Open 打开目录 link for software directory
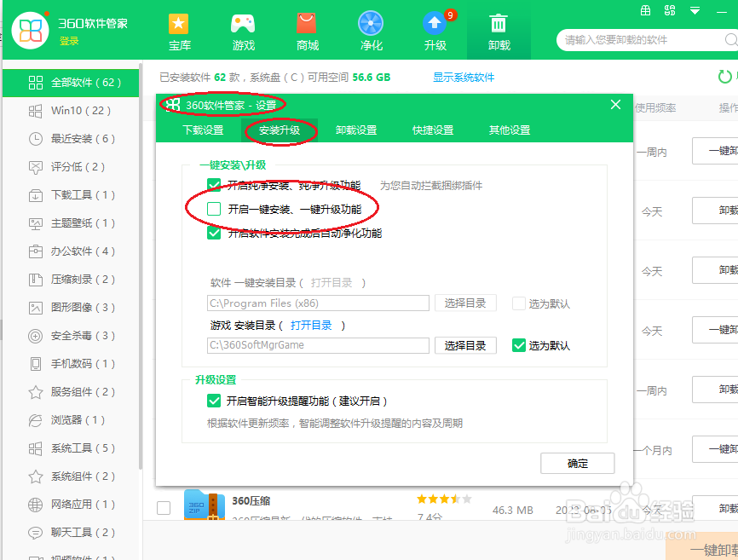Screen dimensions: 738x560 click(x=332, y=283)
